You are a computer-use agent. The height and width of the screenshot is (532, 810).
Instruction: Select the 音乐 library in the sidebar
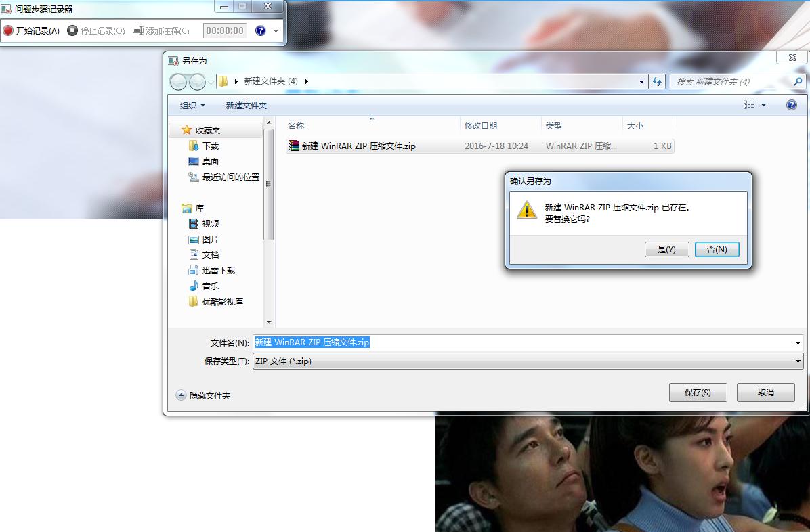tap(209, 286)
